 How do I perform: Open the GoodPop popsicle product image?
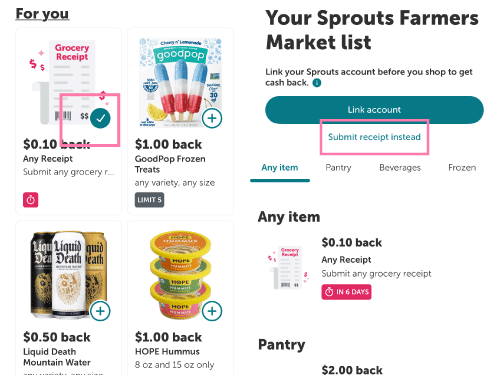tap(180, 82)
